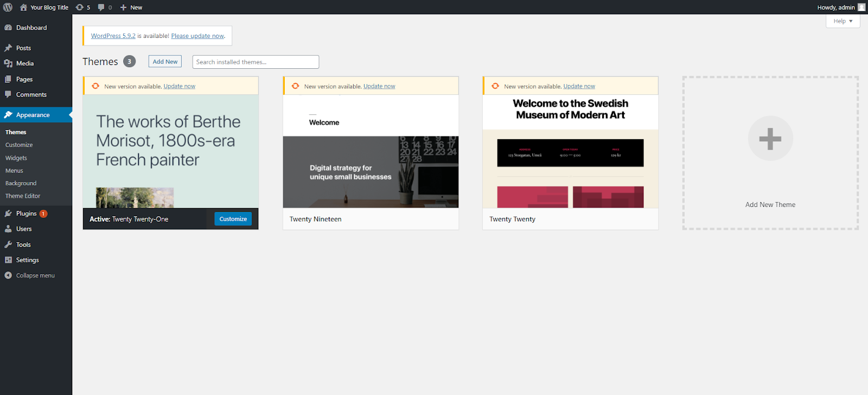Open the Twenty Twenty-One theme screenshot
This screenshot has height=395, width=868.
(x=171, y=151)
